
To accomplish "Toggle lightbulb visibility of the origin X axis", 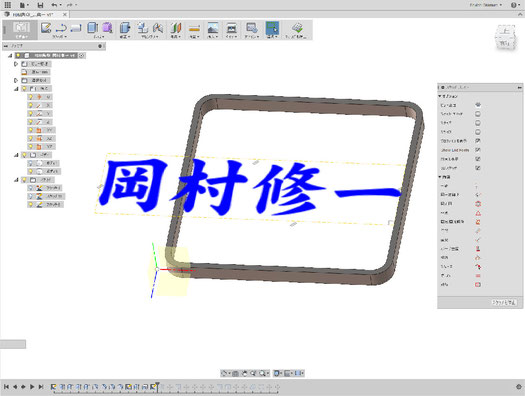I will pos(30,105).
